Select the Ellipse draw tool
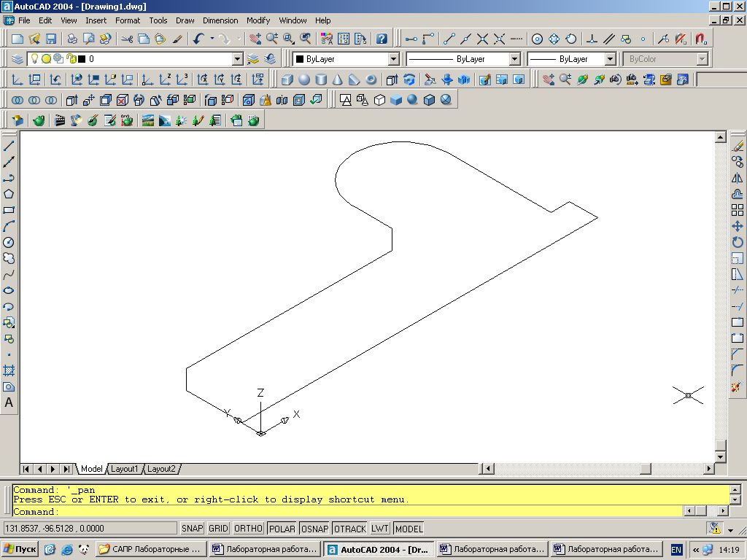Screen dimensions: 747x560 click(x=9, y=290)
